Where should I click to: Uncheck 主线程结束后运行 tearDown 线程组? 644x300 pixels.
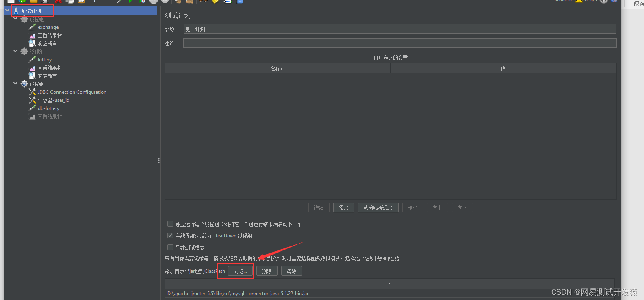click(170, 235)
